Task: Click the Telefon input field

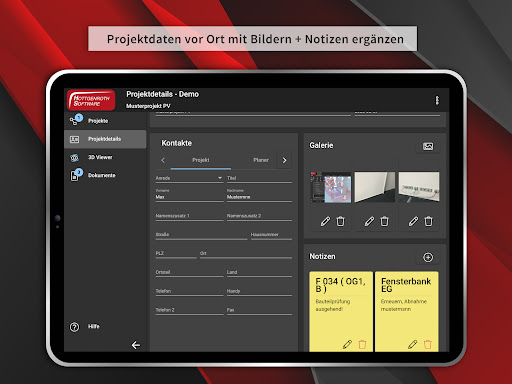Action: pos(189,291)
